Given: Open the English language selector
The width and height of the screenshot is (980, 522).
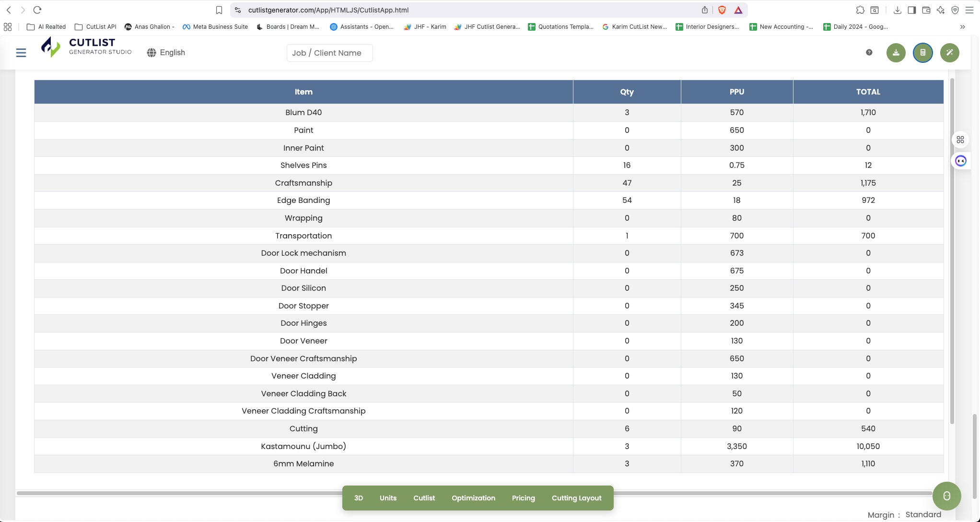Looking at the screenshot, I should (x=165, y=53).
